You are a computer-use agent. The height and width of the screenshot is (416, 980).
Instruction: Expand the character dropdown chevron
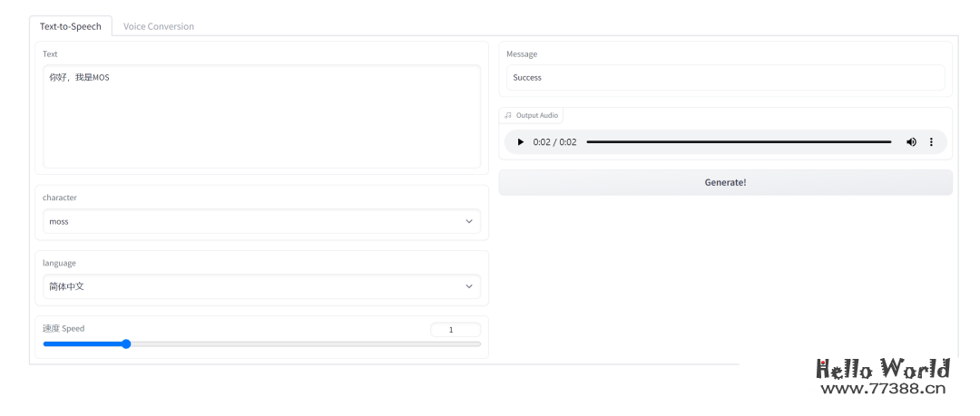click(x=469, y=221)
